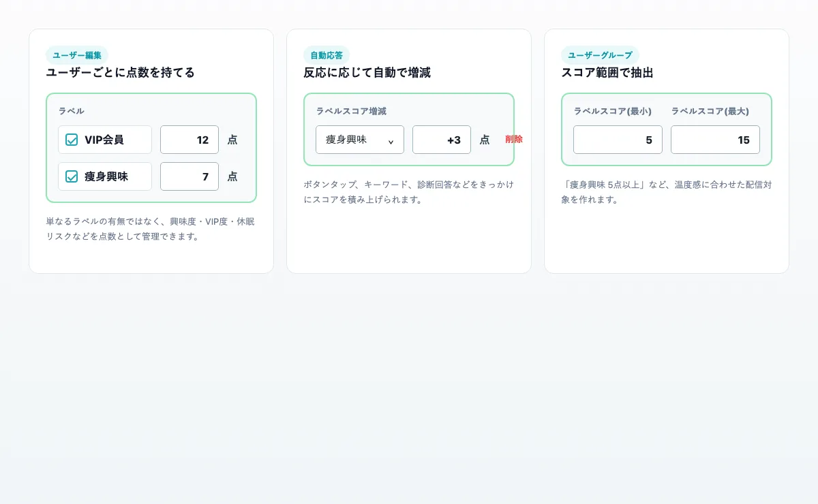Viewport: 818px width, 504px height.
Task: Uncheck the VIP会員 label checkbox
Action: click(72, 140)
